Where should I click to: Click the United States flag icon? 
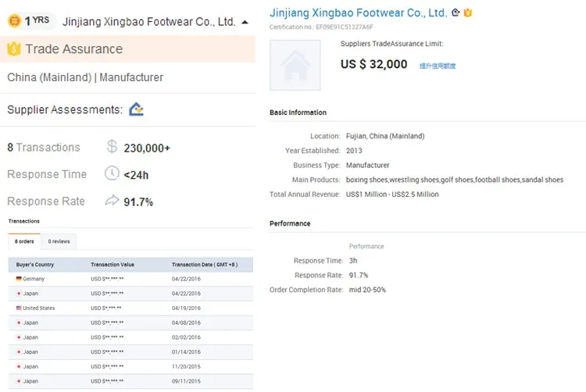[x=19, y=308]
